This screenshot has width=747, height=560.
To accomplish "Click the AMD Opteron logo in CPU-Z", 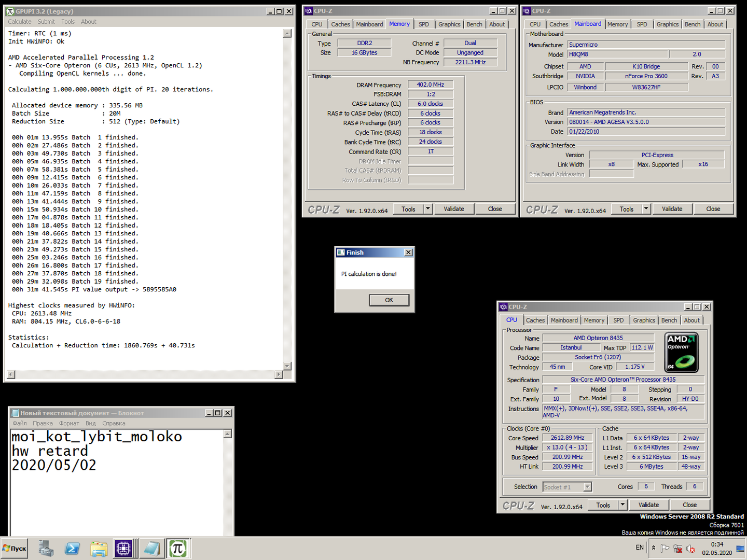I will click(x=681, y=353).
